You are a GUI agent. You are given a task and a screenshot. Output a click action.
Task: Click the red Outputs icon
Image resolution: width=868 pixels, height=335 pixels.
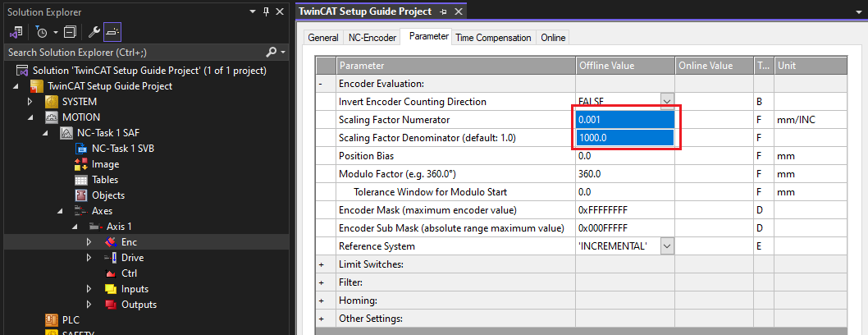tap(111, 305)
